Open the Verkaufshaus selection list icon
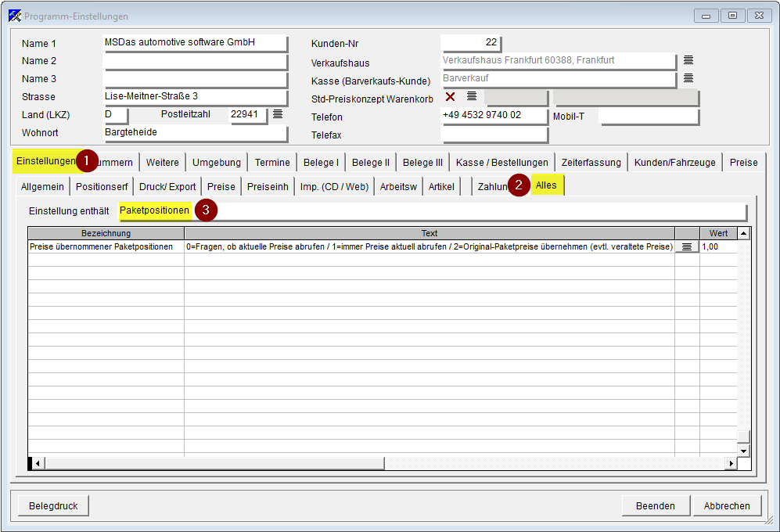 click(688, 60)
